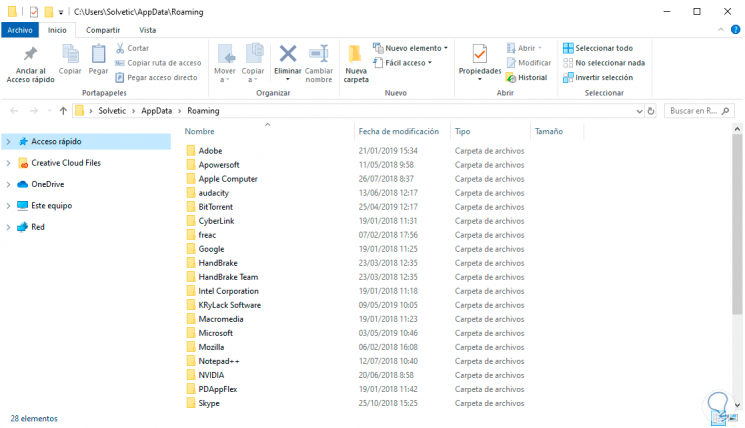Click the Pegar paste icon
The height and width of the screenshot is (428, 745).
click(x=98, y=55)
